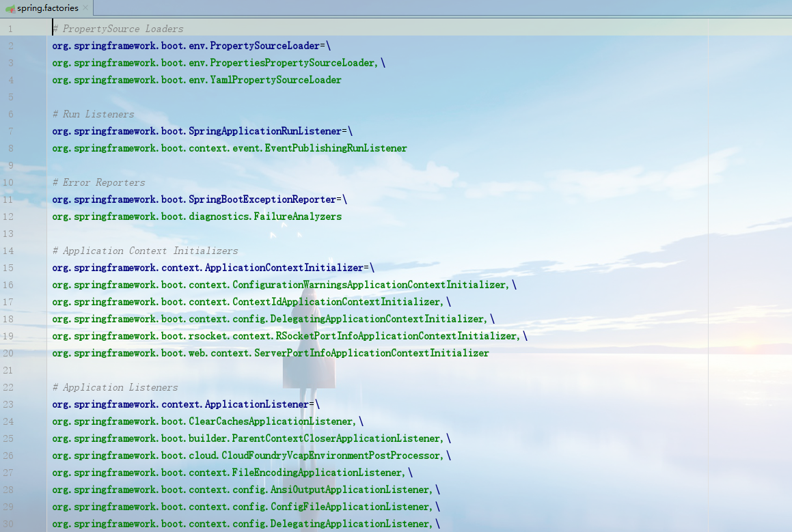Click DelegatingApplicationContextInitializer line

(x=273, y=319)
